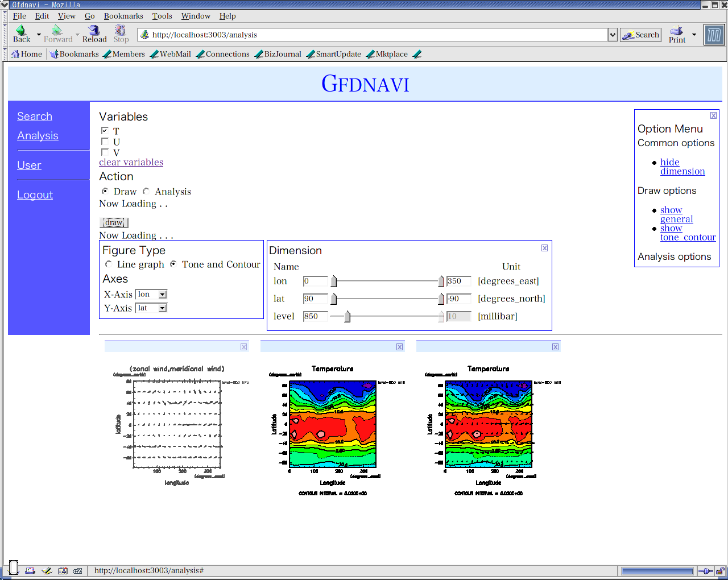Select the Analysis action radio button

pos(146,191)
